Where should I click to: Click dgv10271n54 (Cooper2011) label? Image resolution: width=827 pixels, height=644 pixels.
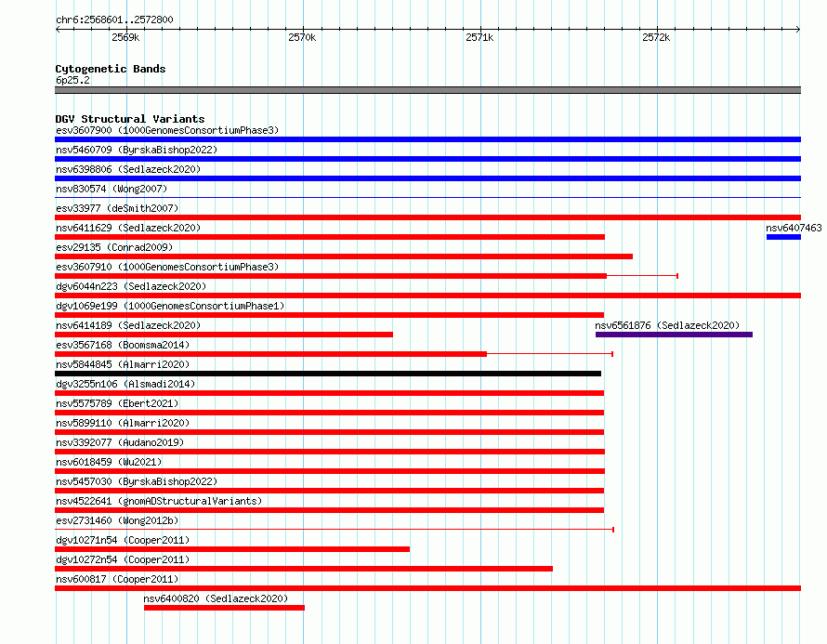[x=123, y=540]
